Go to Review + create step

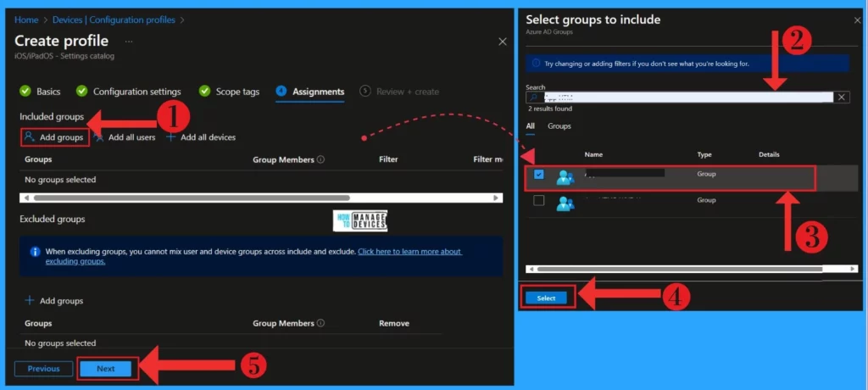click(408, 92)
